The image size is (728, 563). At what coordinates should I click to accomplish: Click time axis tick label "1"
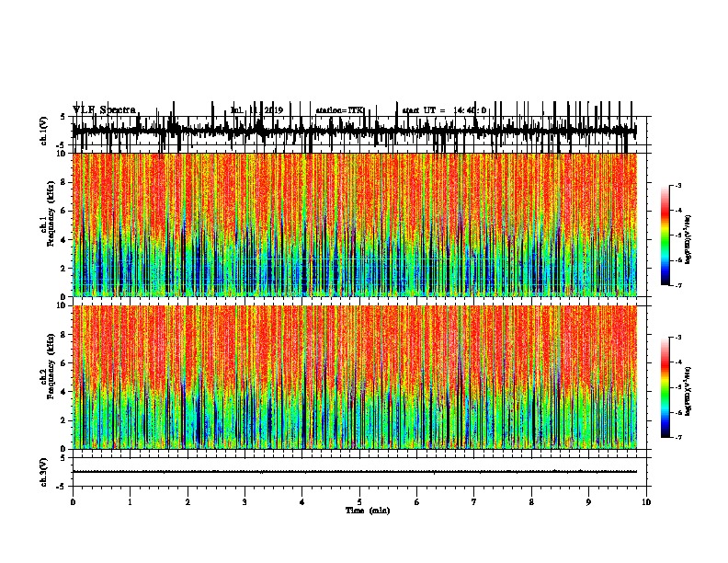pyautogui.click(x=130, y=502)
